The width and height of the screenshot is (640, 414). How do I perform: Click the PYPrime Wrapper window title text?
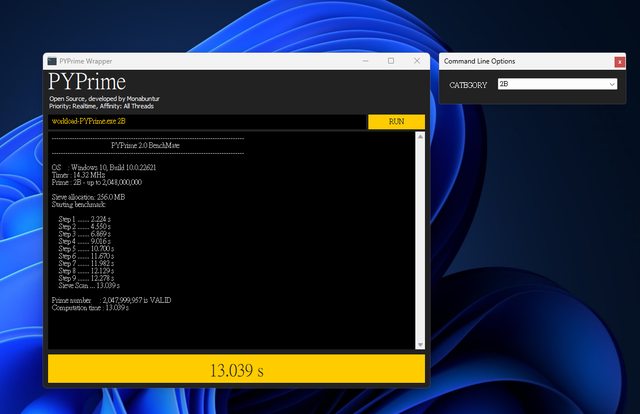coord(86,61)
